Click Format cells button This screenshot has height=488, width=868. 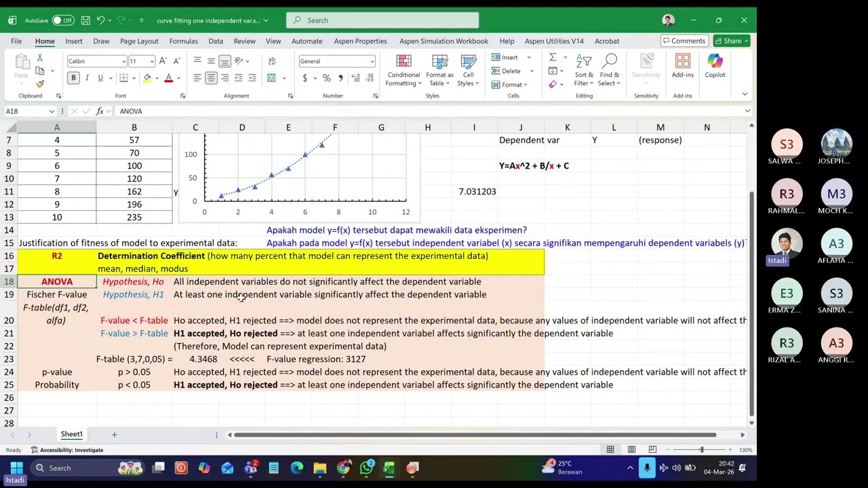511,84
